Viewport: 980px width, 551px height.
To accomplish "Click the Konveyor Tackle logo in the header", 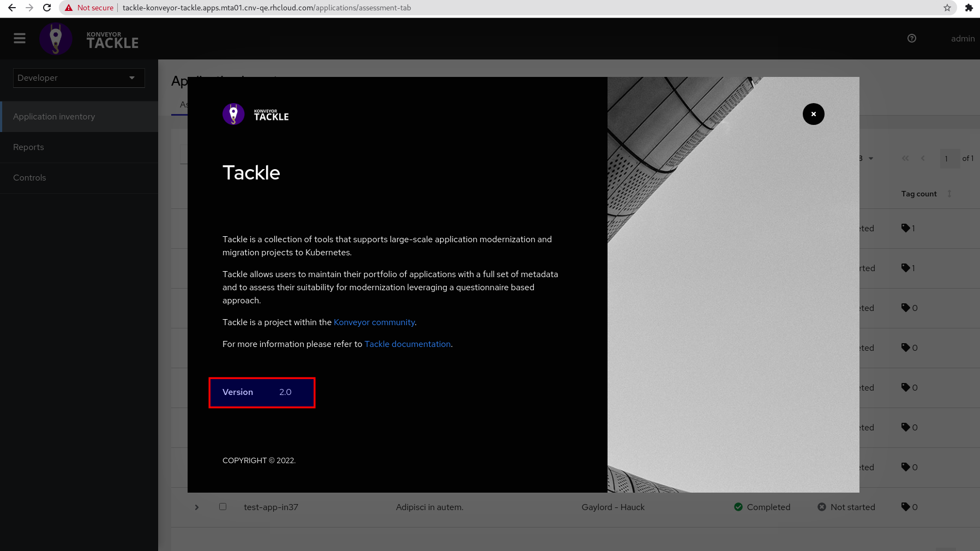I will click(89, 39).
